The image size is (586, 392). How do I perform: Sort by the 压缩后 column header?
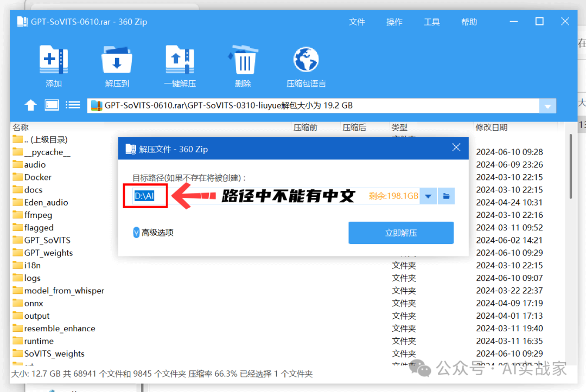tap(354, 127)
